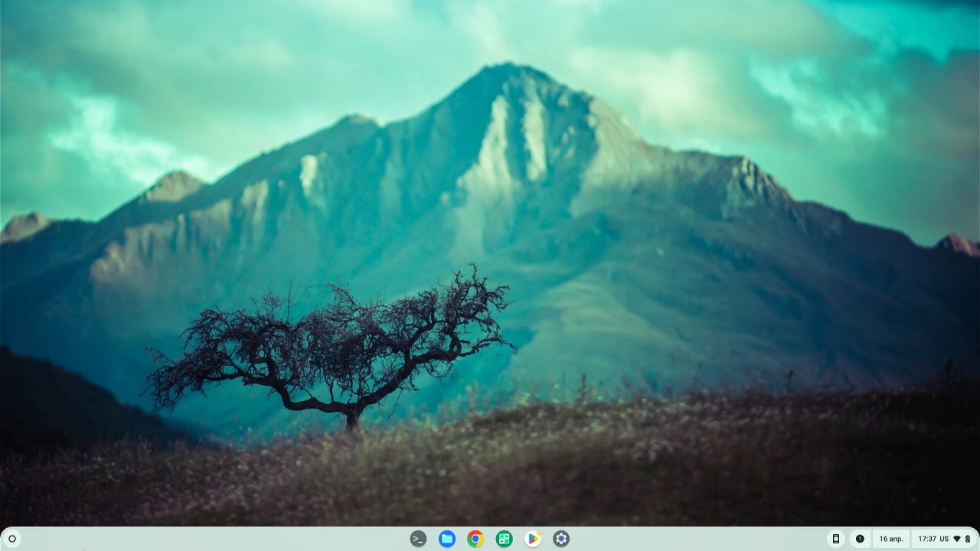
Task: Open the green Calculator app
Action: point(504,539)
